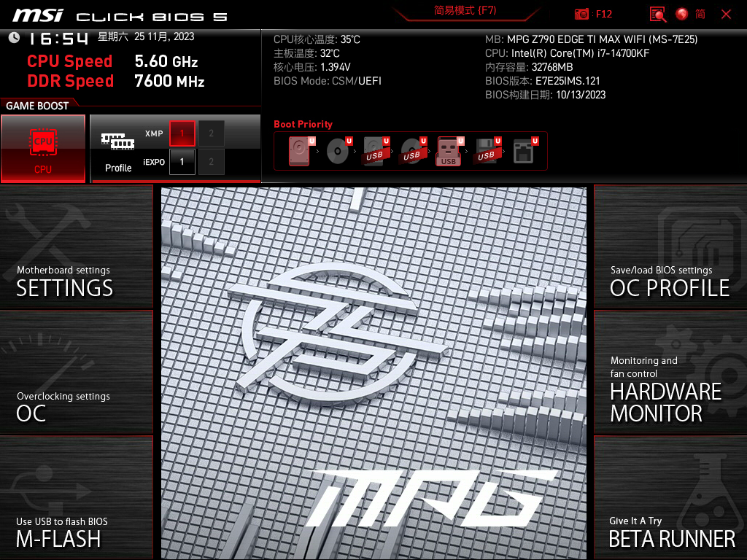Viewport: 747px width, 560px height.
Task: Select the hard disk boot device icon
Action: [x=300, y=151]
